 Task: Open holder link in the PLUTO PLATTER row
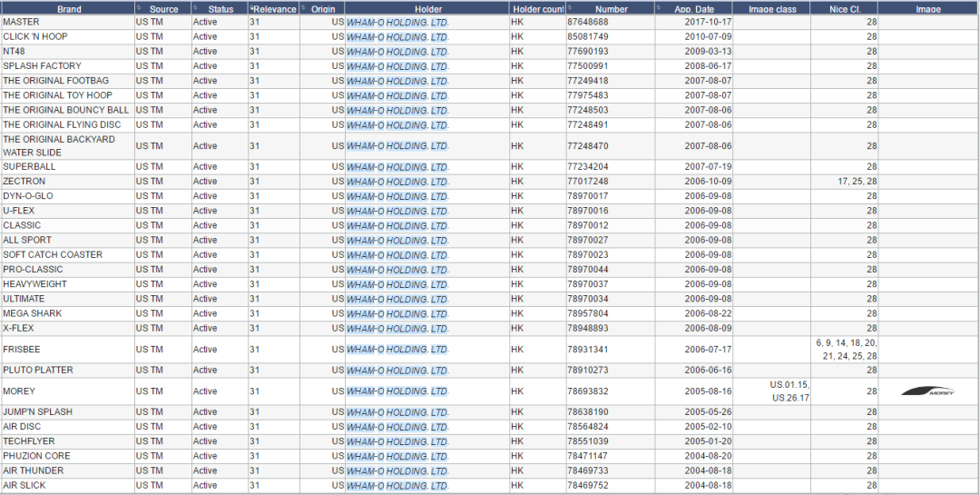[397, 371]
